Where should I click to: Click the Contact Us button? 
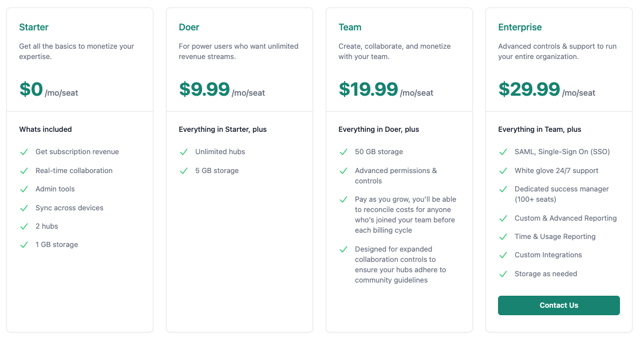[x=559, y=305]
